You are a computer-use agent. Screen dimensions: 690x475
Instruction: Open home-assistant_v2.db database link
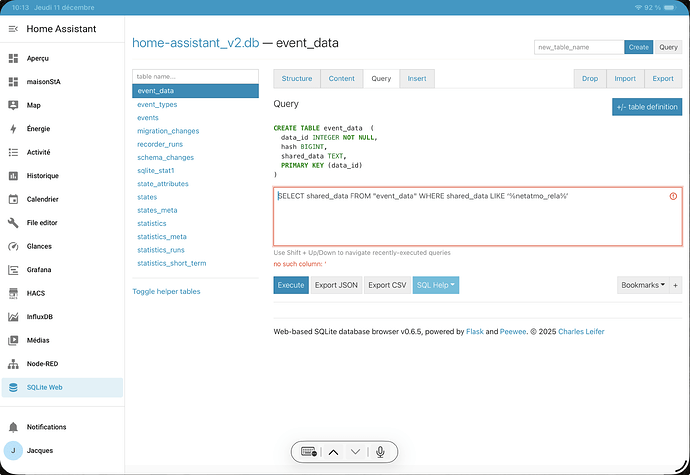point(196,43)
